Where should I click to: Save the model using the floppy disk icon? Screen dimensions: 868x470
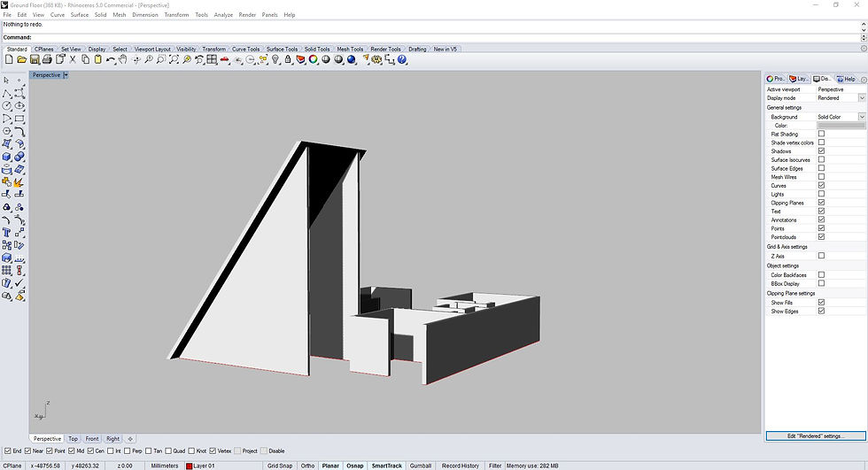[35, 59]
